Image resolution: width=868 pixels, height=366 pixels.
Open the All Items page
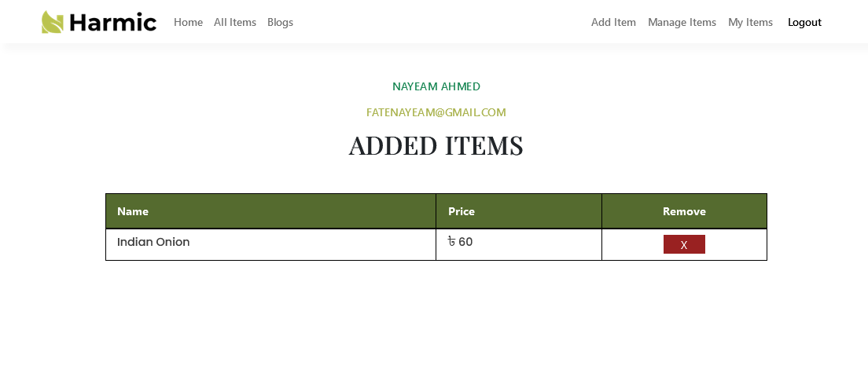coord(235,22)
